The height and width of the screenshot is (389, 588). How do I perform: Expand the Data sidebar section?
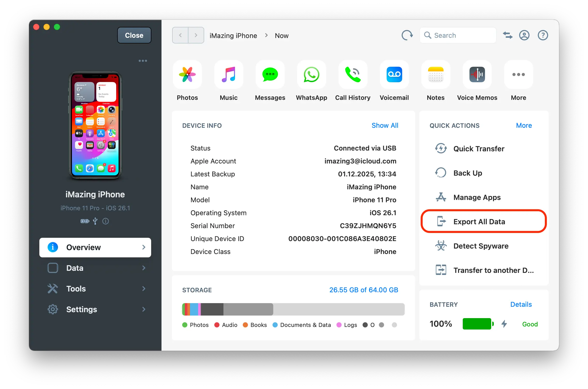tap(95, 268)
